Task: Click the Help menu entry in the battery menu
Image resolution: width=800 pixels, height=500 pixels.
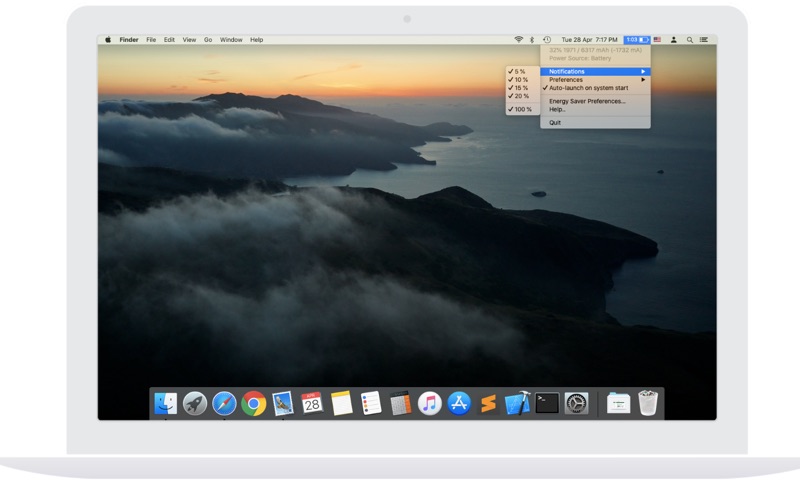Action: 557,109
